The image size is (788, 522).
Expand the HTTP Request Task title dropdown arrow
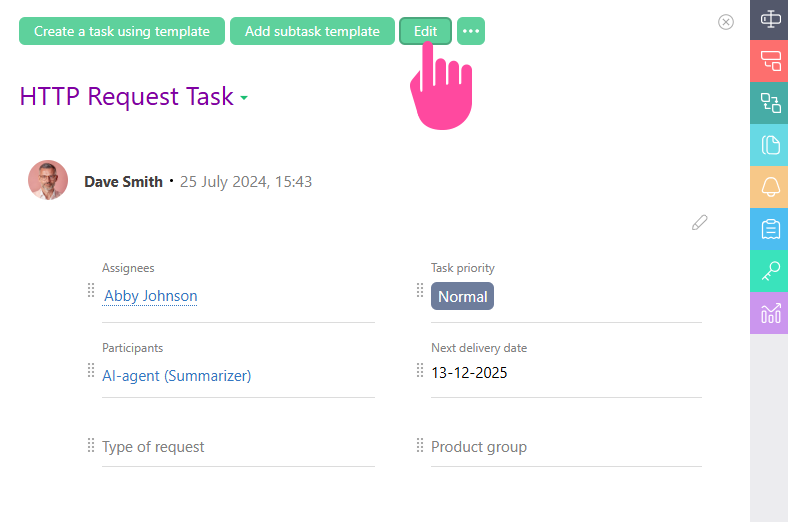[x=244, y=98]
